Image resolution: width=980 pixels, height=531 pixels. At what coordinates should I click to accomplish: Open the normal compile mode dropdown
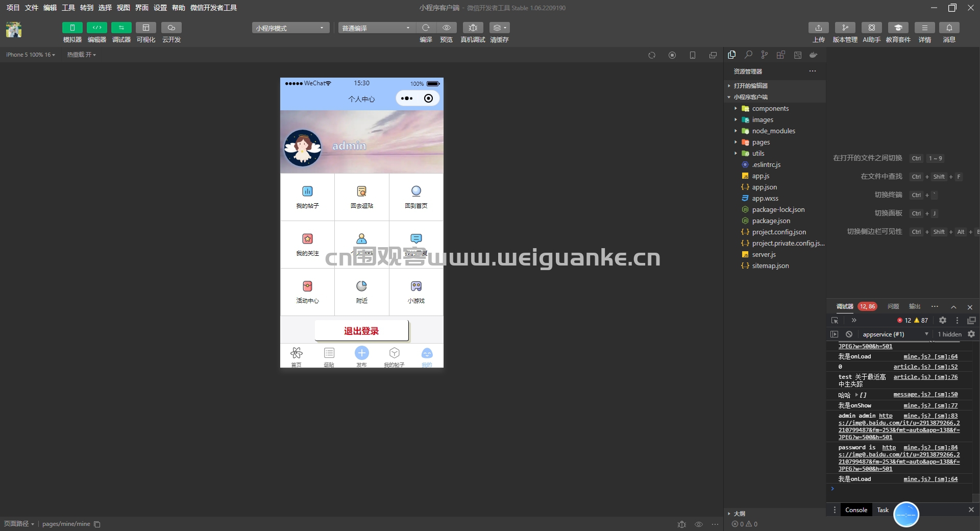point(377,28)
